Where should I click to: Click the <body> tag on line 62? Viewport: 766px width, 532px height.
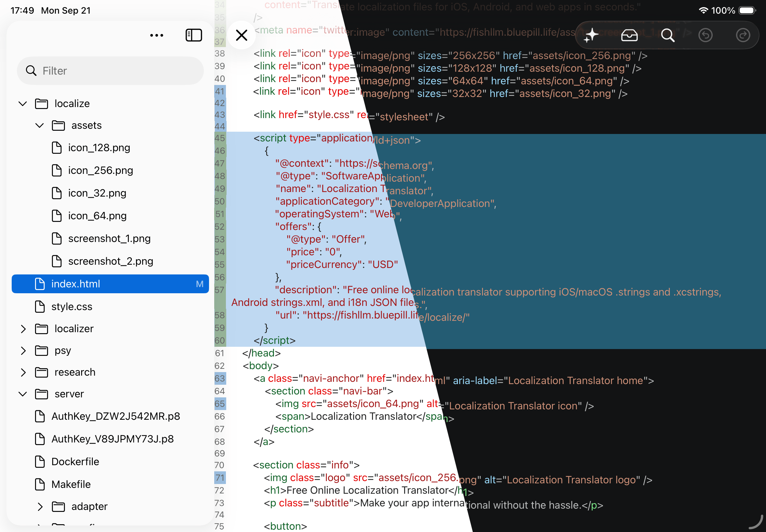click(260, 366)
